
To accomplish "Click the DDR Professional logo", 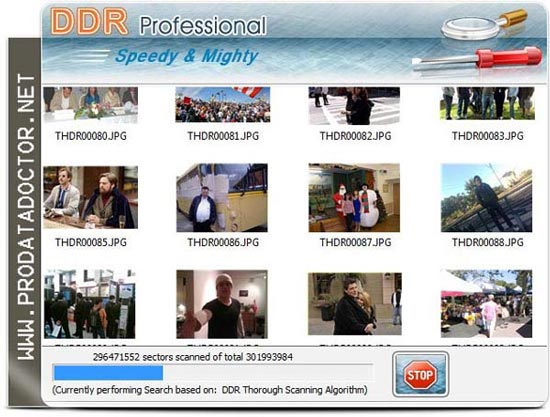I will [x=159, y=22].
